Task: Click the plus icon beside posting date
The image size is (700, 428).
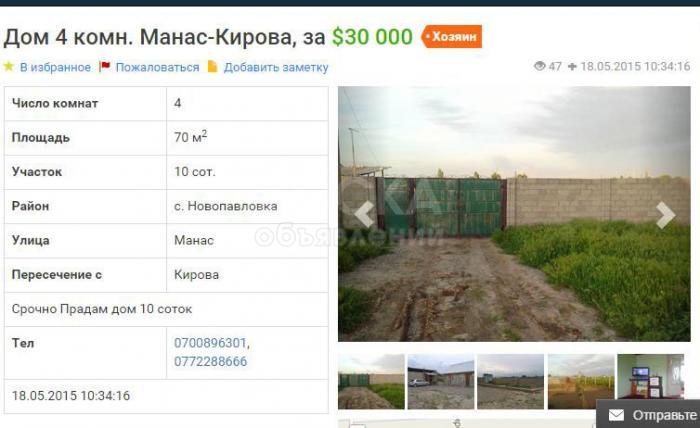Action: pos(572,66)
